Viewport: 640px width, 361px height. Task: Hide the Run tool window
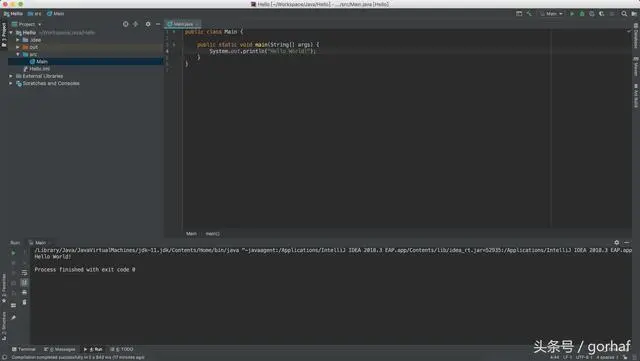[x=627, y=243]
